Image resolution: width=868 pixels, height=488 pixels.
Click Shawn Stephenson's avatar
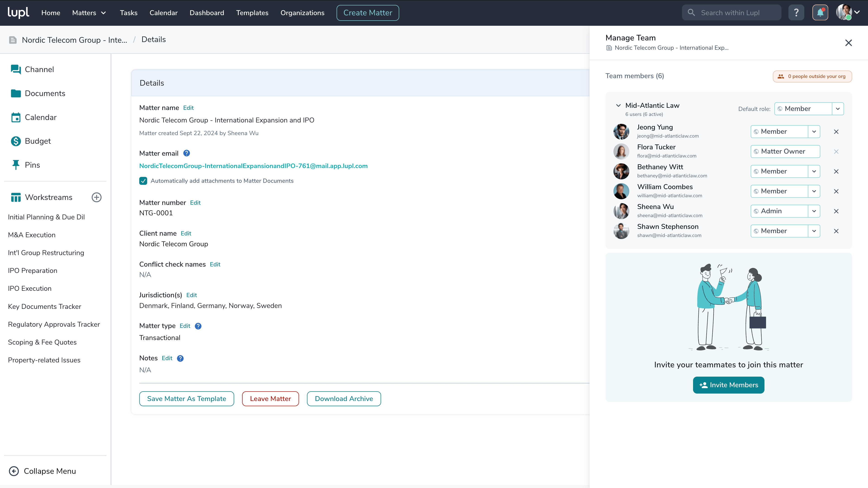(621, 231)
